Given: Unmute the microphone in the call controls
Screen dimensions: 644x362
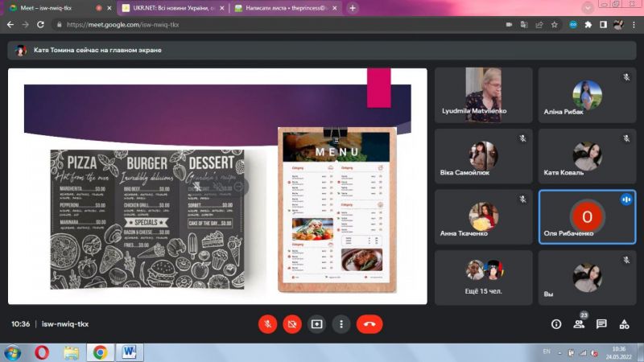Looking at the screenshot, I should tap(267, 324).
